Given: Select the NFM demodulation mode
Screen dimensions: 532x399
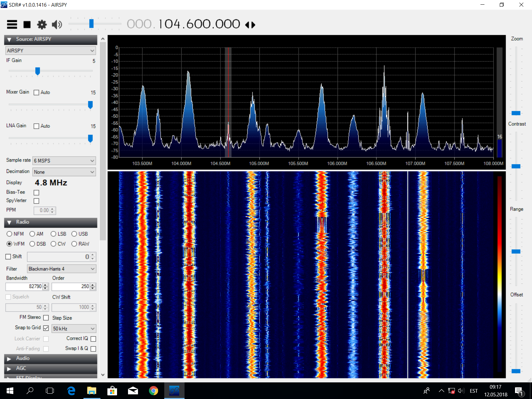Looking at the screenshot, I should click(10, 234).
